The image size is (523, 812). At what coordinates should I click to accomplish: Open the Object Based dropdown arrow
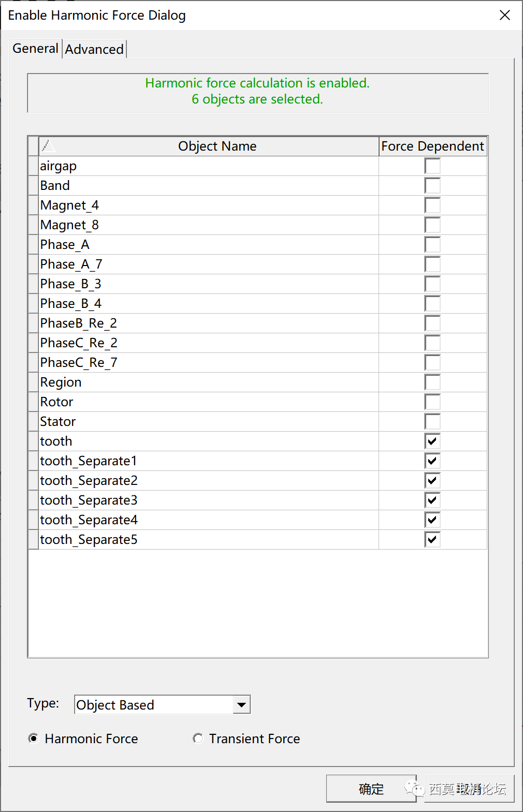point(240,704)
